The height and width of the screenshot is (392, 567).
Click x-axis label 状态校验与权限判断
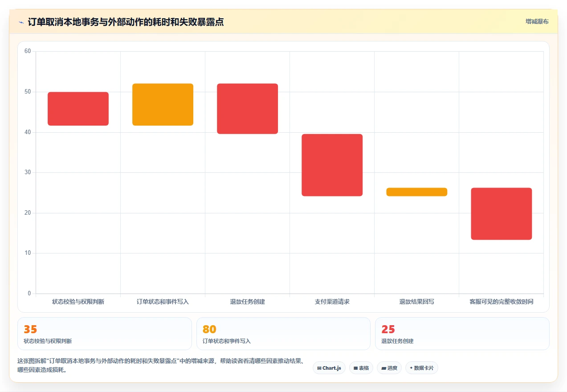point(78,302)
